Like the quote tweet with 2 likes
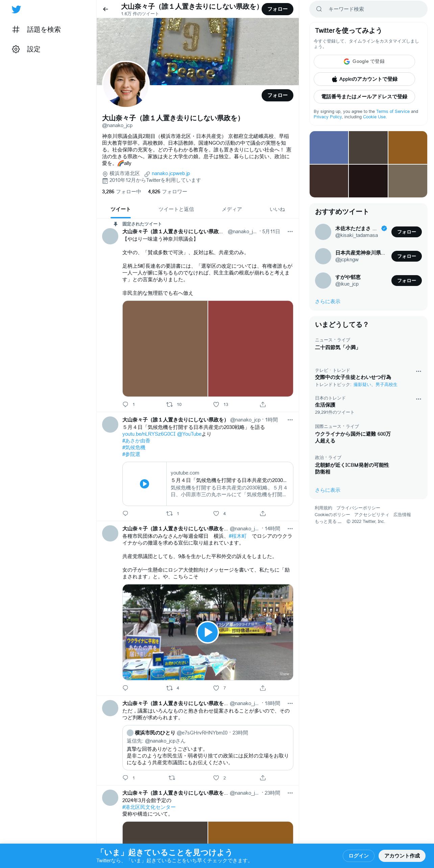434x868 pixels. 216,778
